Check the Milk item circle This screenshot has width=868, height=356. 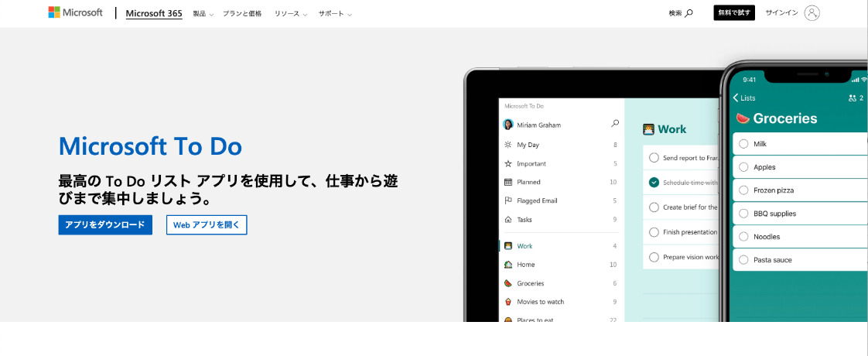[743, 144]
